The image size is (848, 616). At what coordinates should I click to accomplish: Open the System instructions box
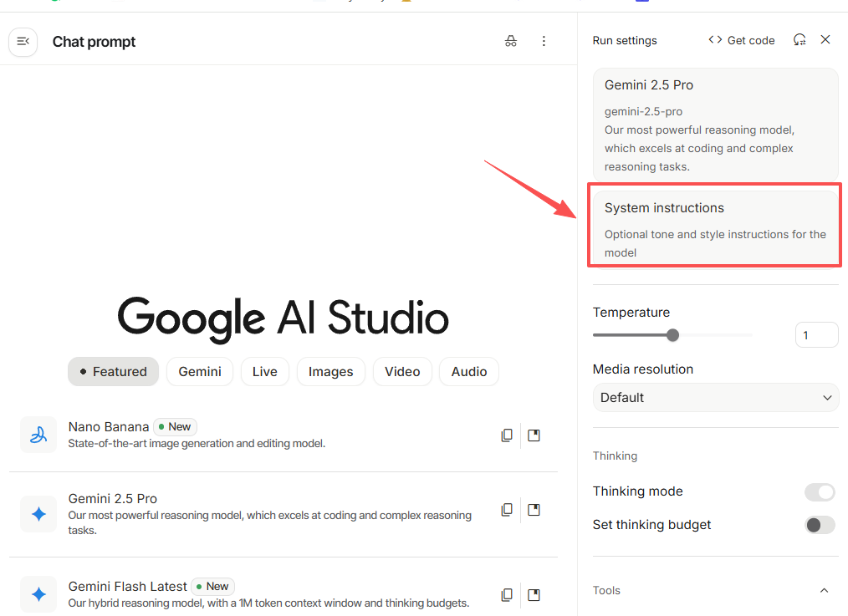click(x=716, y=228)
